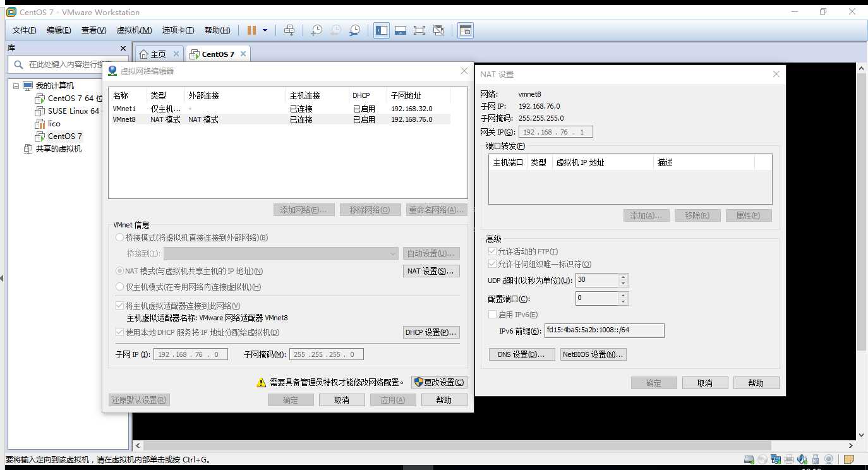Image resolution: width=868 pixels, height=470 pixels.
Task: Toggle 允许任何组织唯一标识符 checkbox
Action: click(493, 264)
